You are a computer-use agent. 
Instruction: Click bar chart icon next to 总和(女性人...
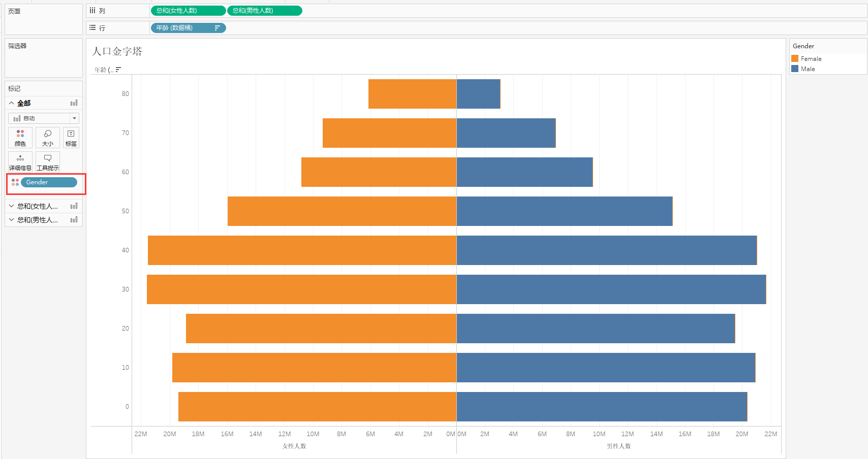[x=74, y=206]
